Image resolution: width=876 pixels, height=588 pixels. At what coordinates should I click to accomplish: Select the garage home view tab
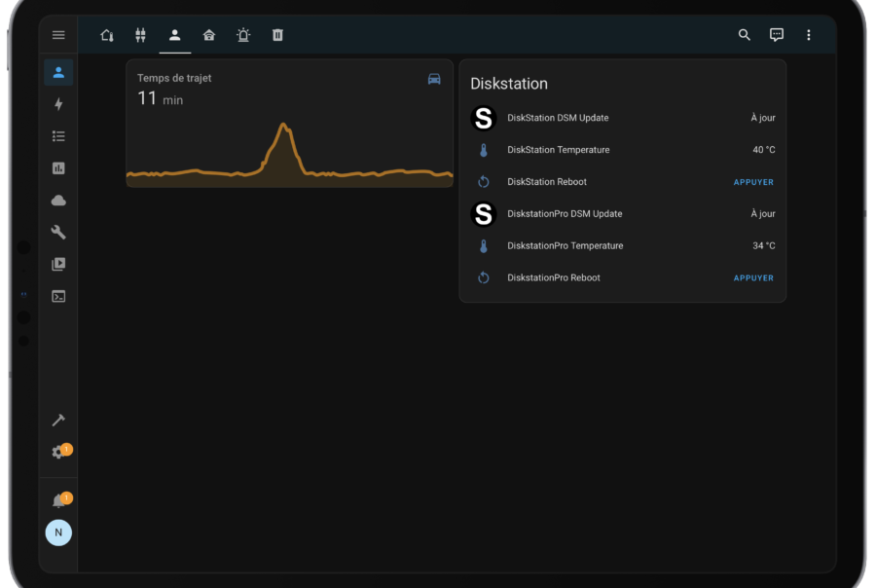coord(209,35)
